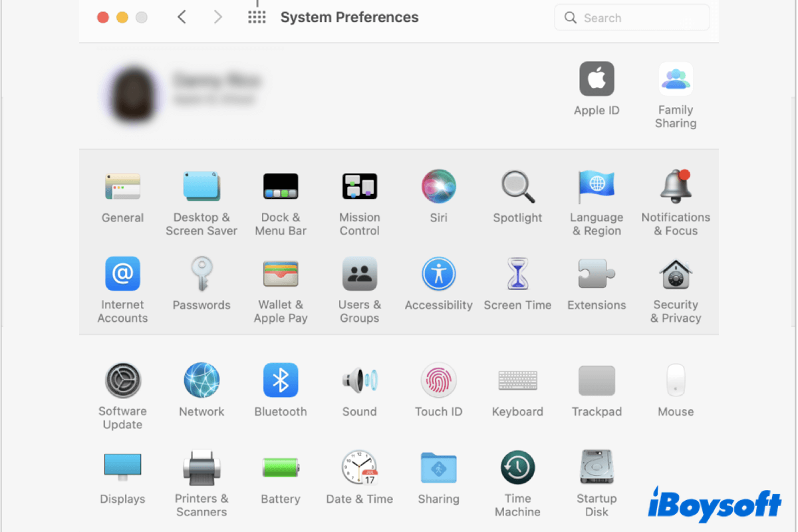This screenshot has width=798, height=532.
Task: Click the blurred user profile picture
Action: click(x=131, y=94)
